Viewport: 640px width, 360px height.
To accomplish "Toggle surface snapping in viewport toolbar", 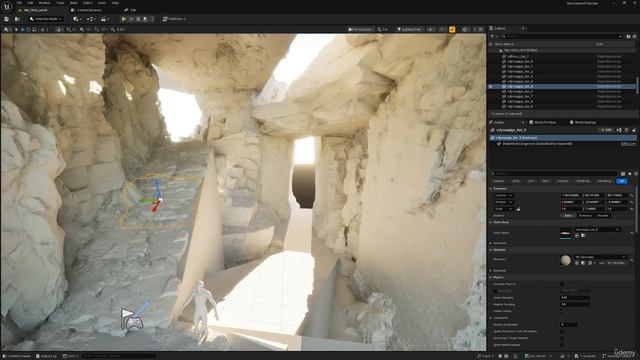I will pyautogui.click(x=69, y=29).
